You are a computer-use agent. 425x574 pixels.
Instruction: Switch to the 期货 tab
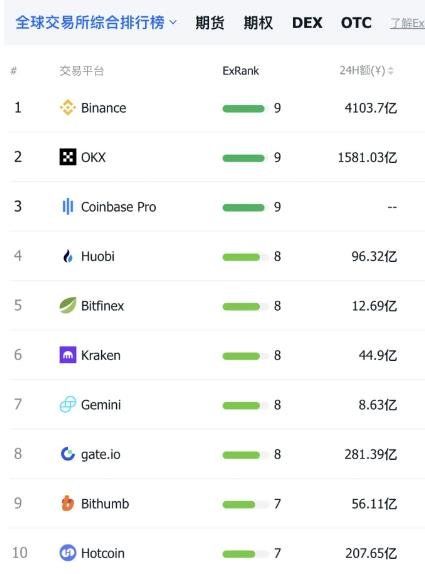(x=210, y=23)
